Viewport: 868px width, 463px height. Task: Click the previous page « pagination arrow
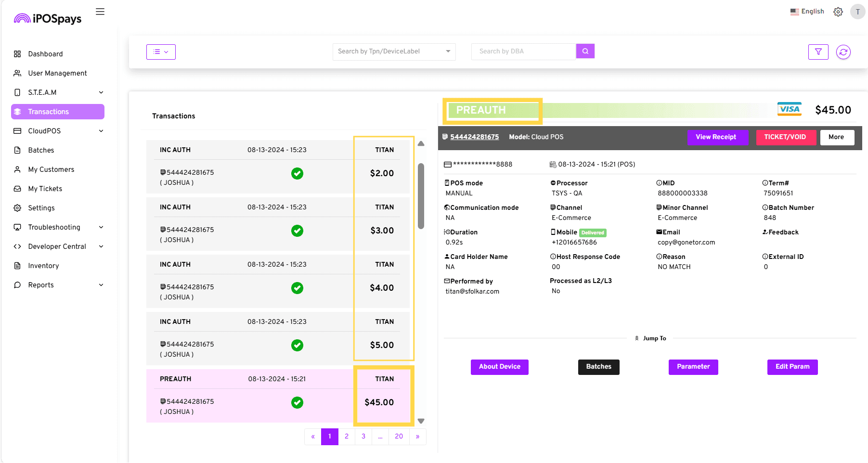pyautogui.click(x=313, y=437)
